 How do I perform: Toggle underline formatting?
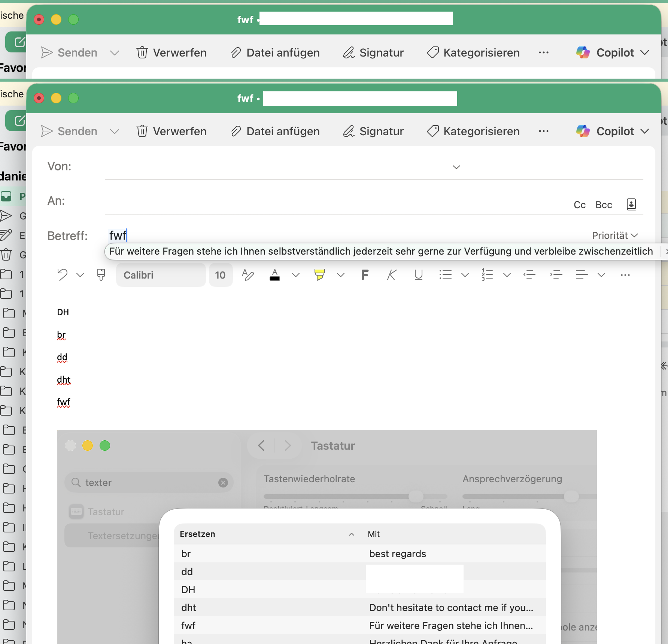pos(419,275)
